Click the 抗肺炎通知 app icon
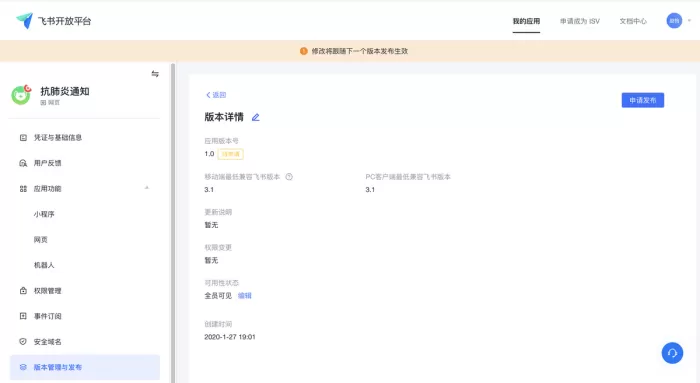 tap(21, 95)
